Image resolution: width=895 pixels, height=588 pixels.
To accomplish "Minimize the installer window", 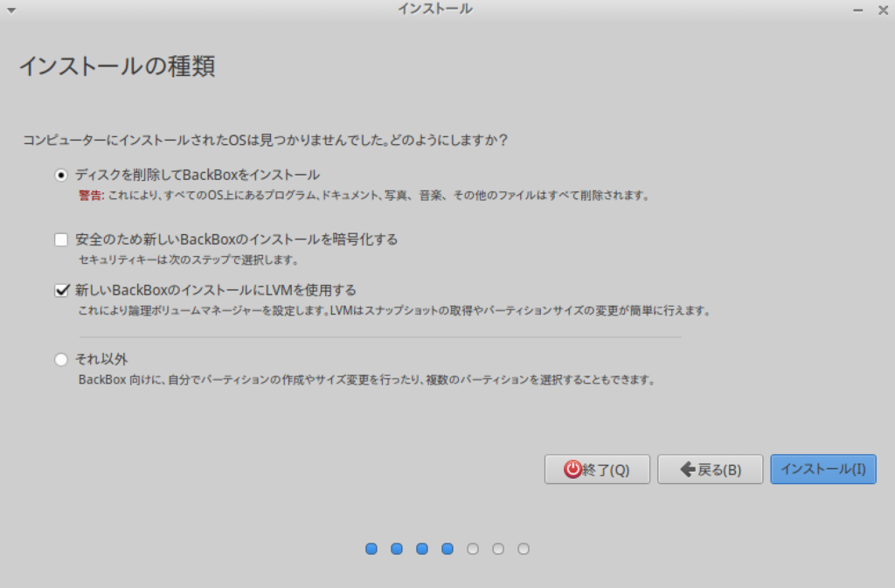I will [x=858, y=10].
